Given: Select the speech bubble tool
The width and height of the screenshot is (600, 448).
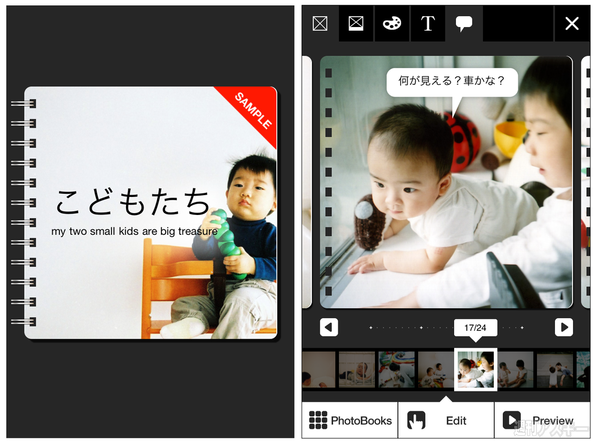Looking at the screenshot, I should coord(464,23).
